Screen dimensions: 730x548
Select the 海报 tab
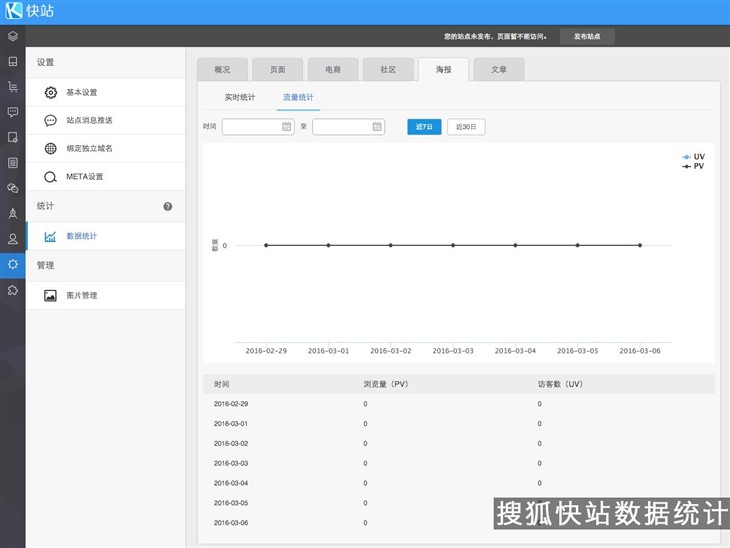443,70
